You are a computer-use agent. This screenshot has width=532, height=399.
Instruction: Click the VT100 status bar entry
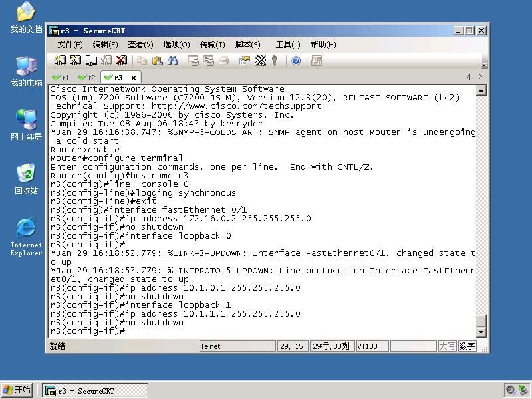point(372,346)
